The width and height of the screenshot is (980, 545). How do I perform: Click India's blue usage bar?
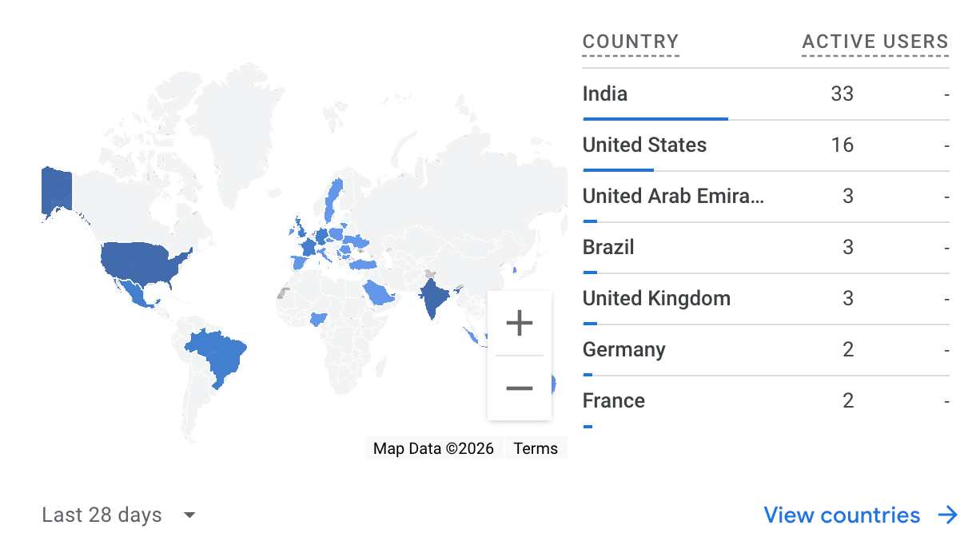point(655,119)
